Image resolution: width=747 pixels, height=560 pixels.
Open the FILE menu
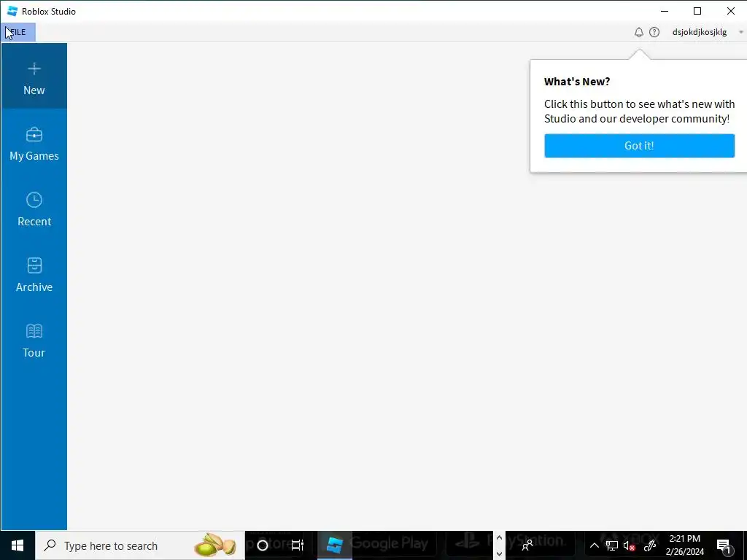point(18,32)
